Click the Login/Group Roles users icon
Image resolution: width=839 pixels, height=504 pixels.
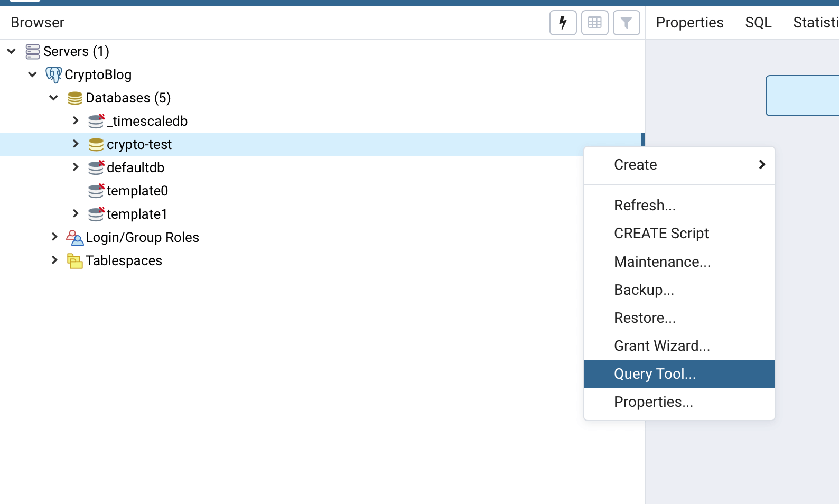tap(74, 237)
